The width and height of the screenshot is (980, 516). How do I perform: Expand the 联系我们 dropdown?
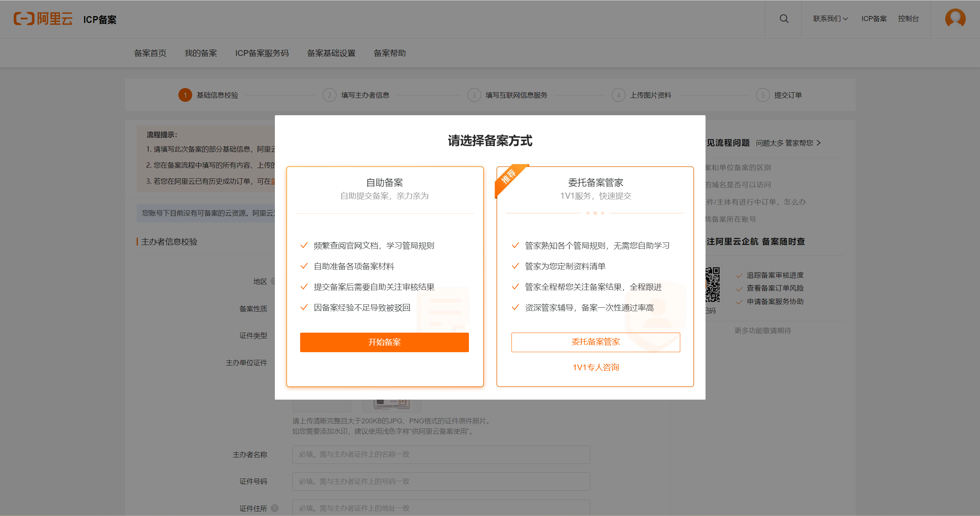tap(830, 19)
